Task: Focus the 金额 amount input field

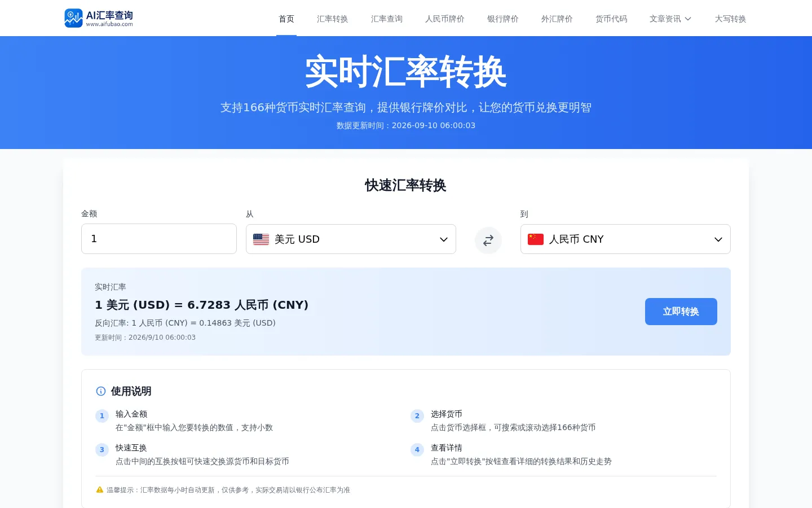Action: [x=159, y=239]
